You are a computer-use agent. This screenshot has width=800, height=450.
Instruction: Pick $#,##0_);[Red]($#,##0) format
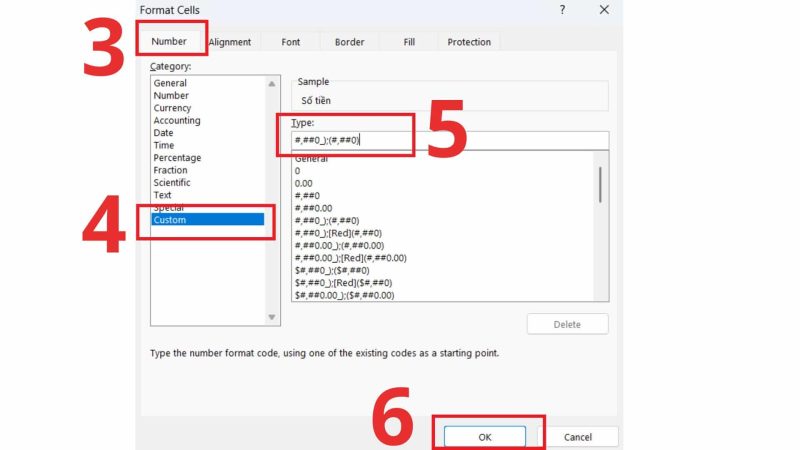click(x=343, y=283)
